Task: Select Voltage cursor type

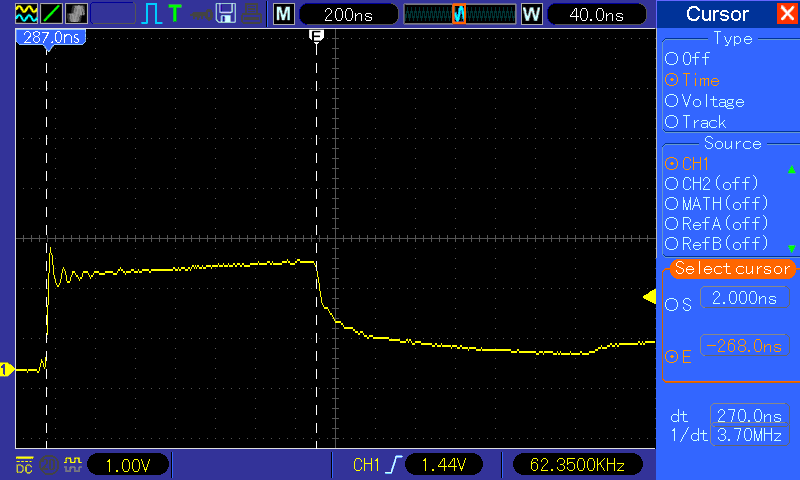Action: tap(705, 101)
